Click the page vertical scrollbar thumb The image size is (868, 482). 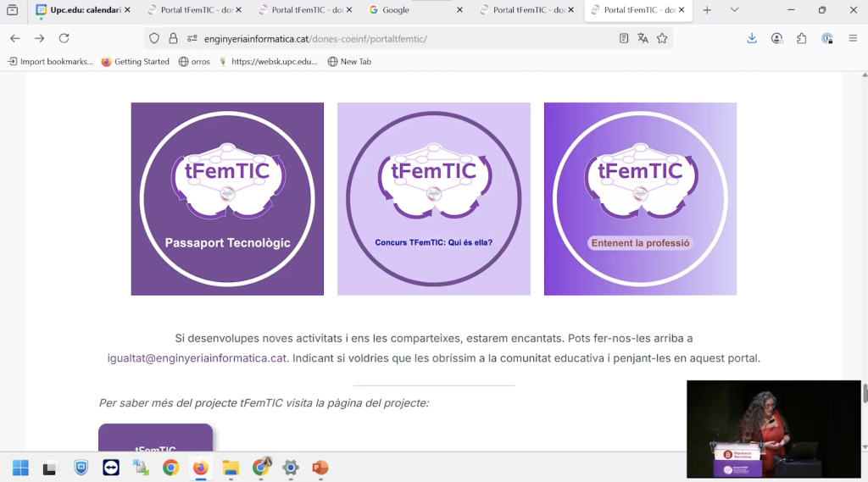(865, 392)
